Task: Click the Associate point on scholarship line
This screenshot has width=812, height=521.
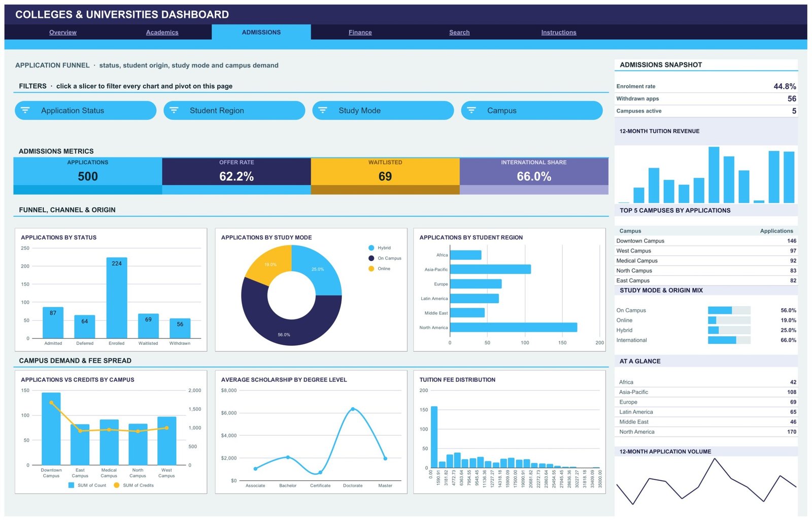Action: 255,469
